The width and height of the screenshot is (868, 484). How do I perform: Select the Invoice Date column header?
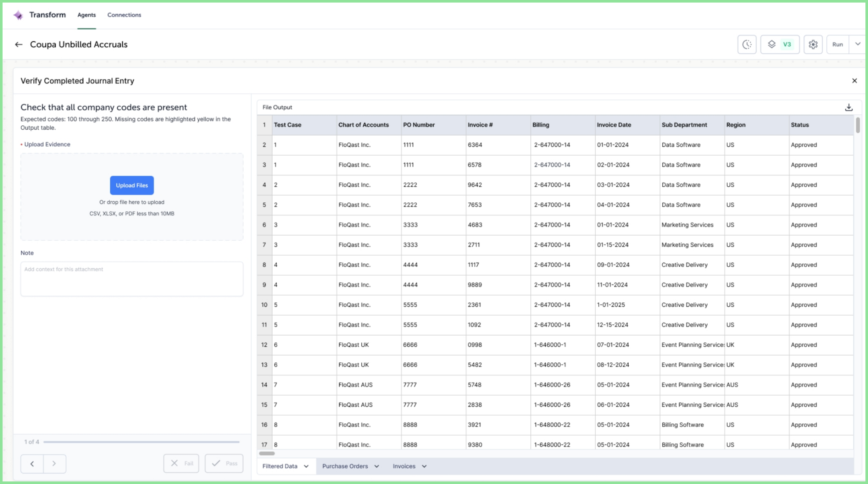click(x=628, y=125)
